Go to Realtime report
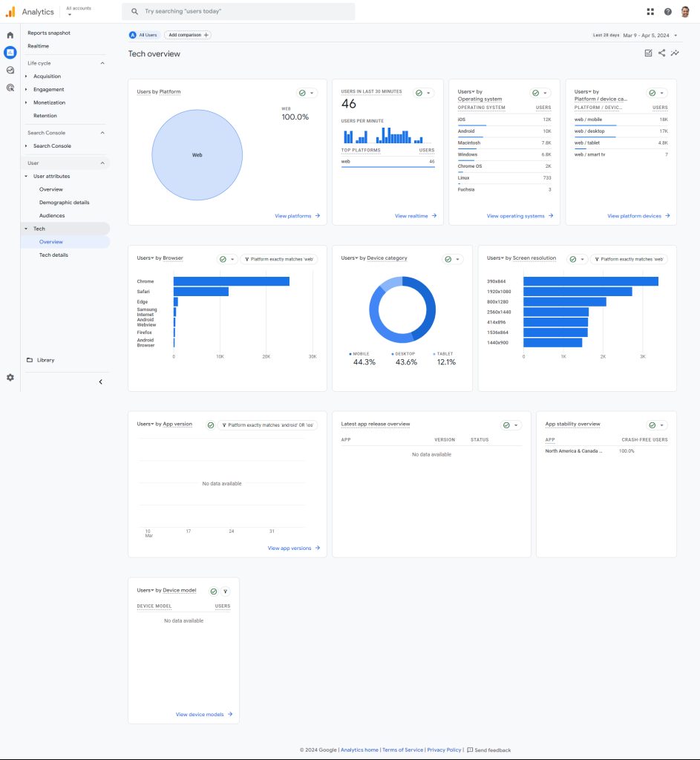This screenshot has height=760, width=700. [39, 46]
